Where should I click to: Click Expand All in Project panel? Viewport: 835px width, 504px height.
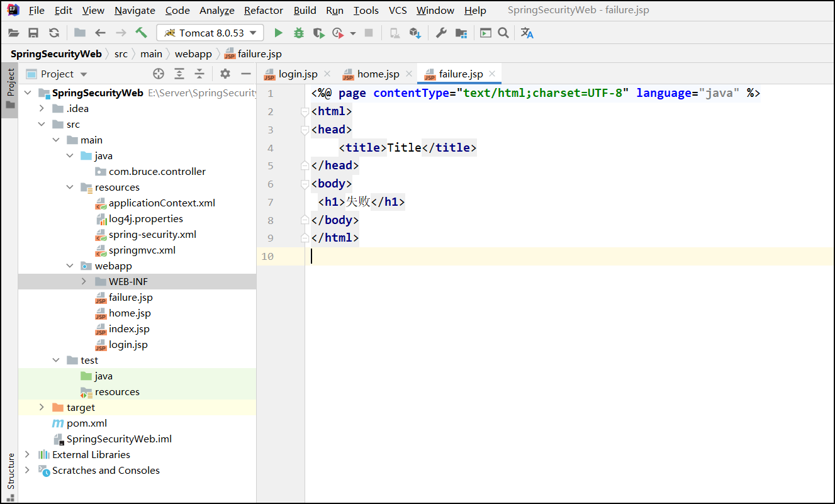tap(179, 74)
